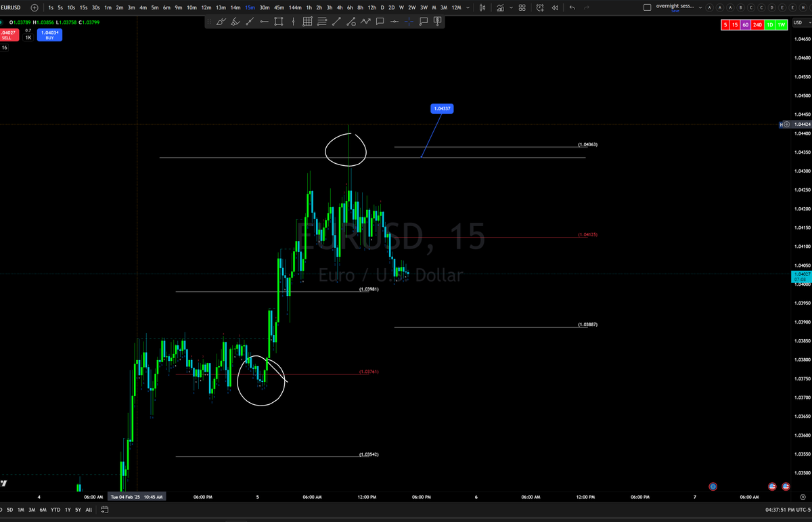Switch to the 1m timeframe
The height and width of the screenshot is (522, 812).
[108, 7]
